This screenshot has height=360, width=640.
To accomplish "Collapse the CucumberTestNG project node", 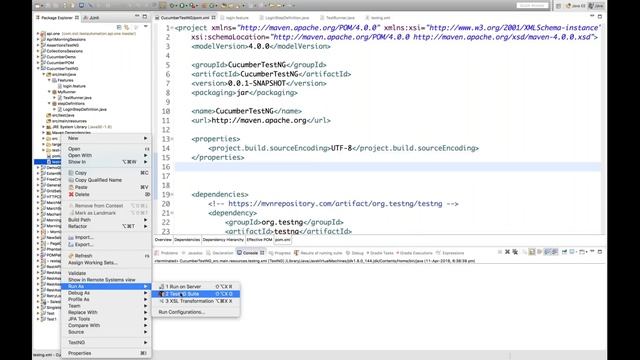I will 38,69.
